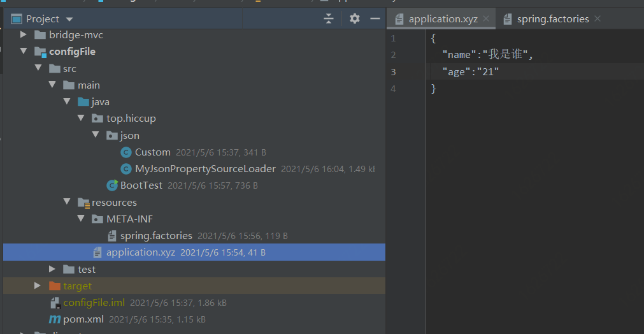644x334 pixels.
Task: Expand the target folder
Action: [38, 286]
